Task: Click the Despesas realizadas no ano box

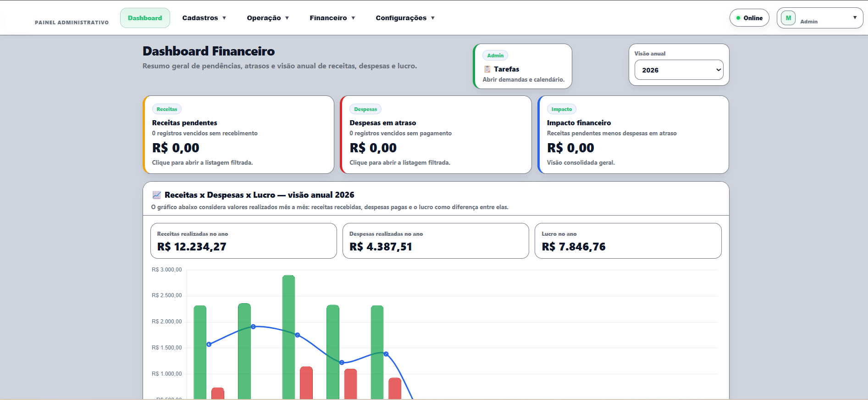Action: click(436, 241)
